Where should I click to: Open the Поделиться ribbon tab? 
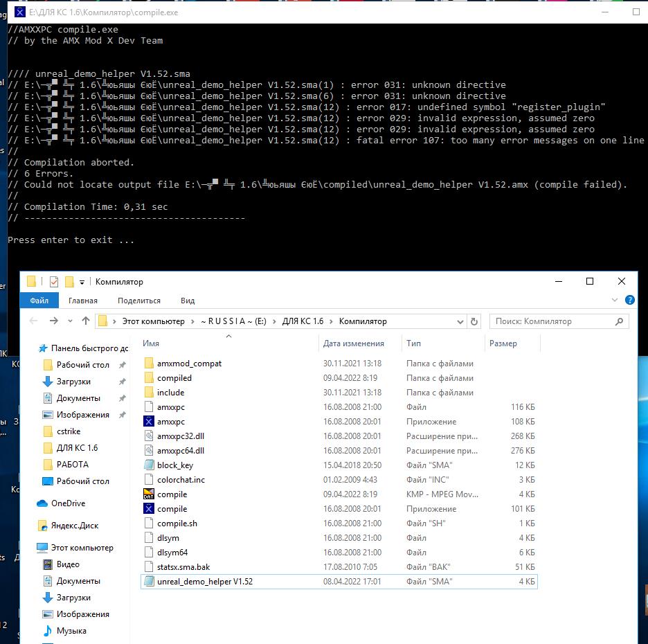click(139, 301)
